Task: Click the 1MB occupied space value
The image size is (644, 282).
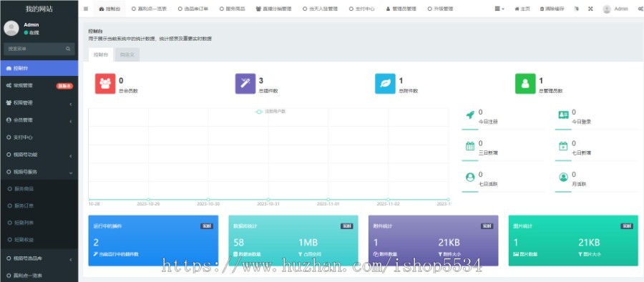Action: [x=308, y=243]
